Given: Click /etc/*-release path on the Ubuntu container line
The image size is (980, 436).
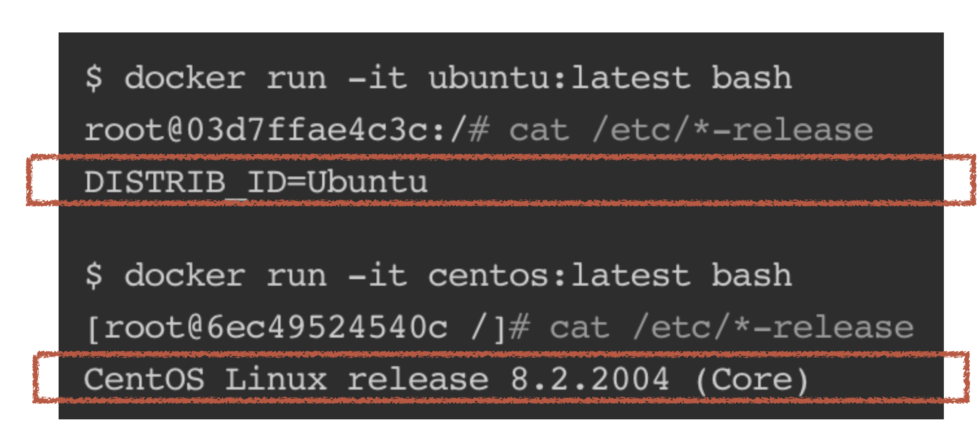Looking at the screenshot, I should (733, 130).
